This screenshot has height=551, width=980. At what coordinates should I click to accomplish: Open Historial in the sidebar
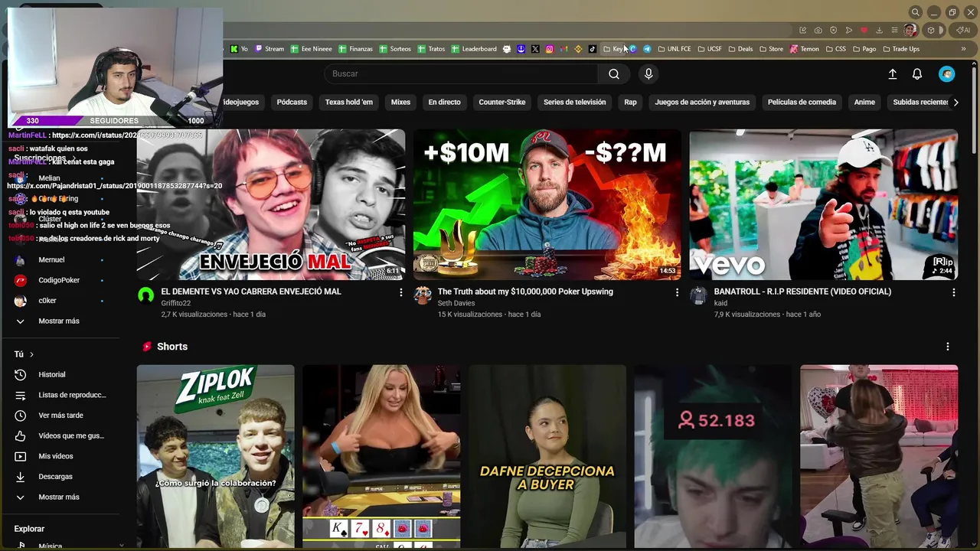point(61,374)
